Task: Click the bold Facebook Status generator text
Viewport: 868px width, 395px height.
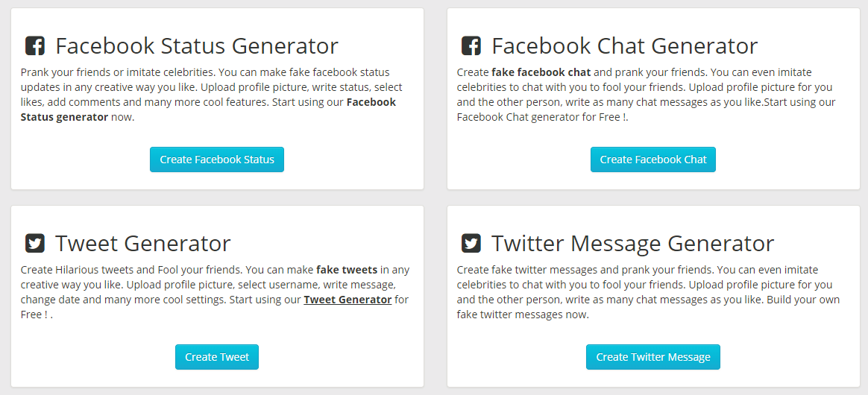Action: 208,110
